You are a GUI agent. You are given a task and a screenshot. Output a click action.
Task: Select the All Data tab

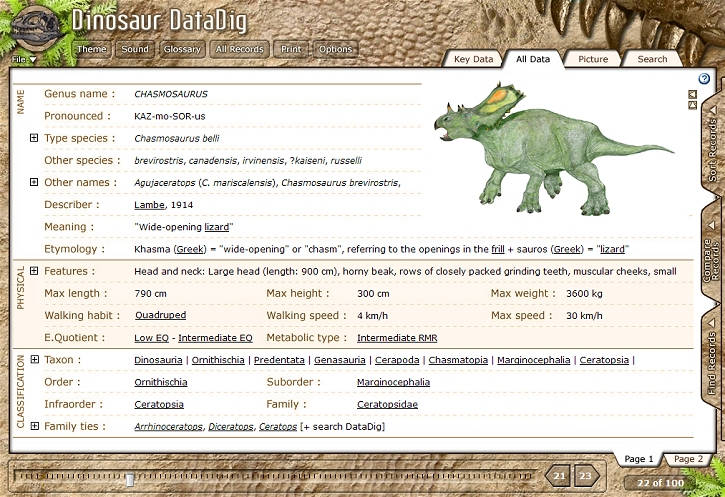pyautogui.click(x=533, y=59)
